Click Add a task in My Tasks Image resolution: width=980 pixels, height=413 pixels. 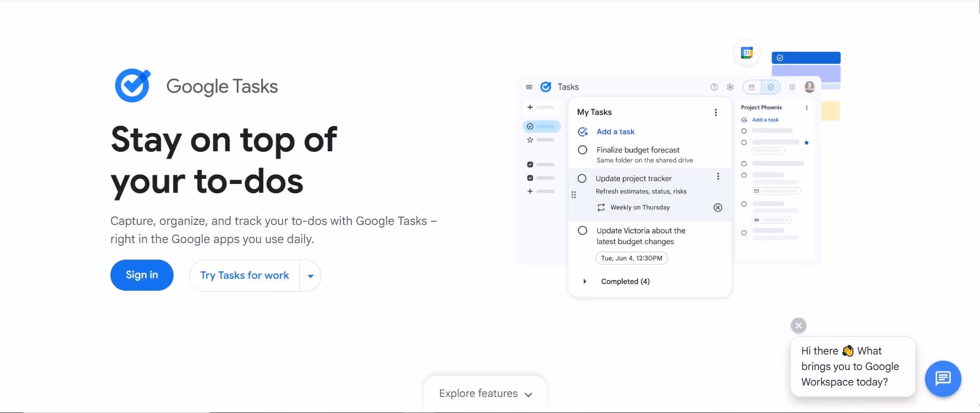click(615, 132)
